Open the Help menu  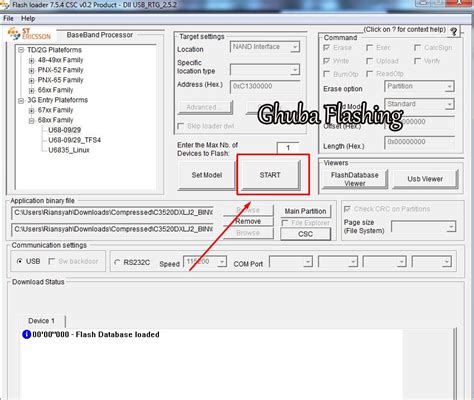[28, 18]
